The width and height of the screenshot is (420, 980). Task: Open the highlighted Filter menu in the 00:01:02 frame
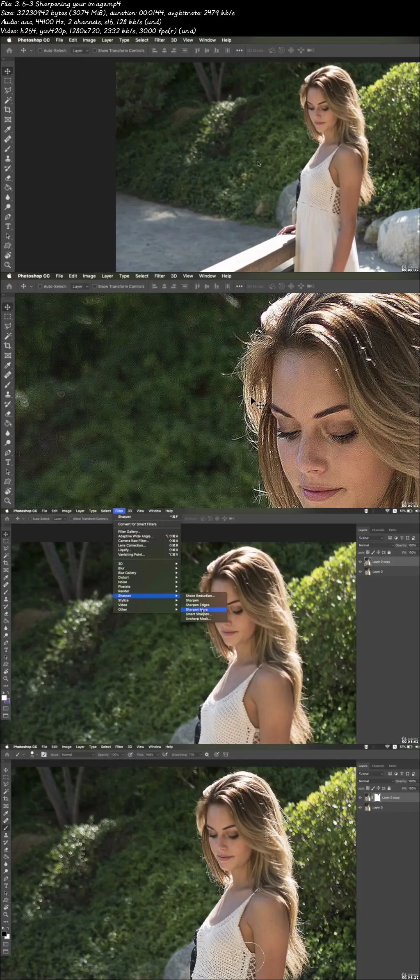click(x=119, y=511)
